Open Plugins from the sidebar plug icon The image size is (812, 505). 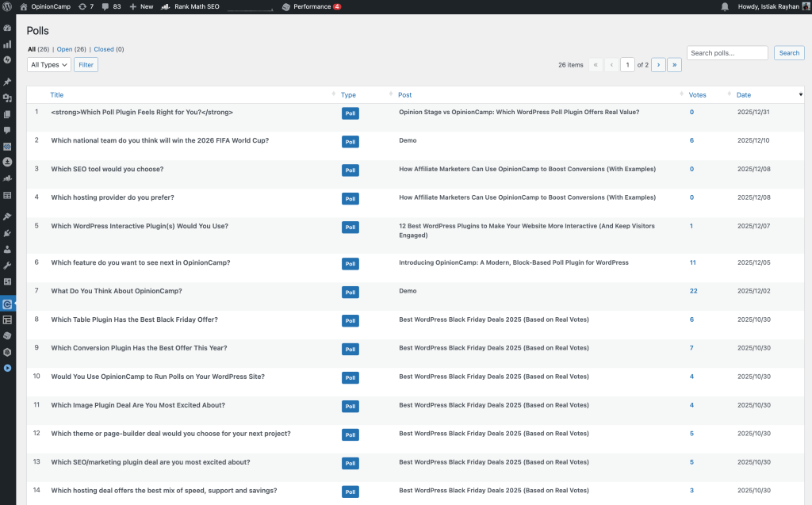[7, 233]
